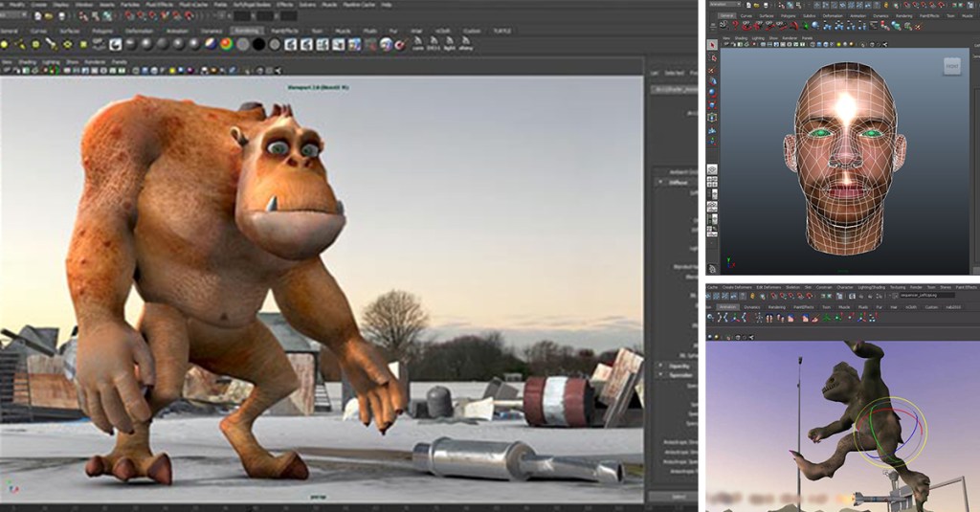Open nab2010 shelf tab in creature window
Viewport: 980px width, 512px height.
coord(953,307)
